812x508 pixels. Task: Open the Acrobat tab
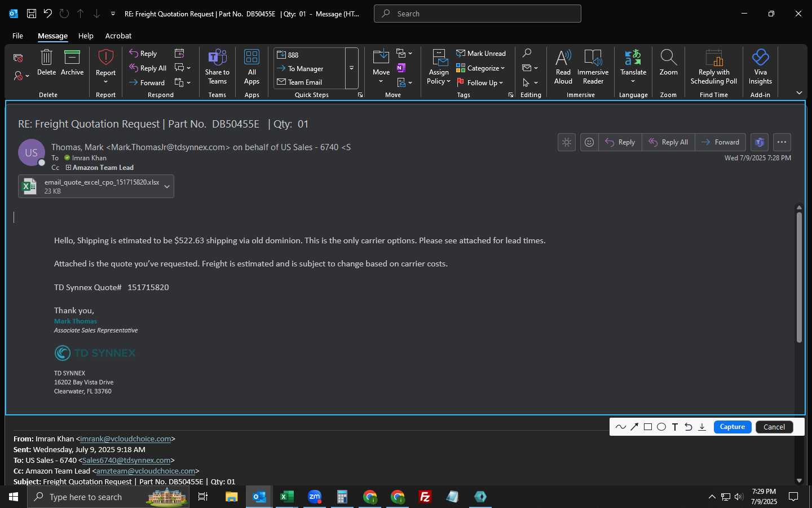[x=118, y=36]
